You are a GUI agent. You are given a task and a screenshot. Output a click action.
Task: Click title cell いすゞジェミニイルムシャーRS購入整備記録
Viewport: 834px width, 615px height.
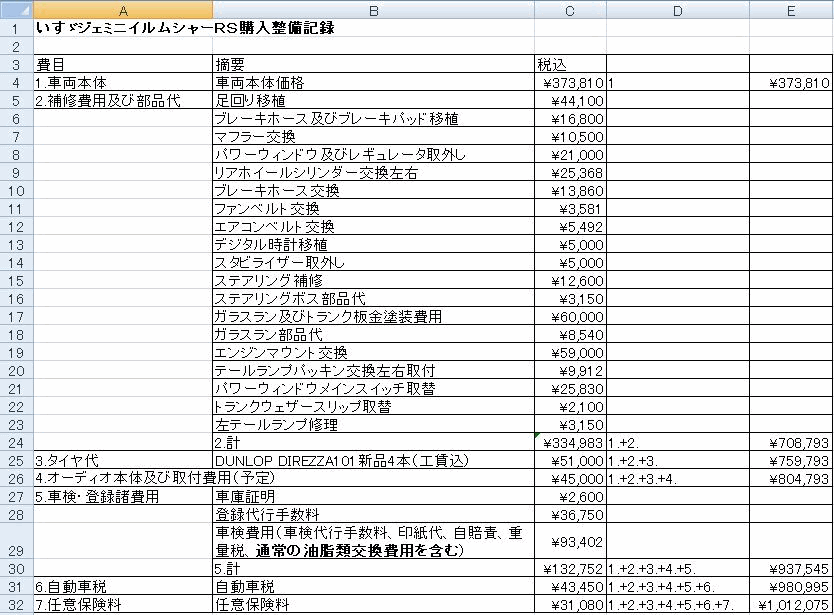pos(185,28)
